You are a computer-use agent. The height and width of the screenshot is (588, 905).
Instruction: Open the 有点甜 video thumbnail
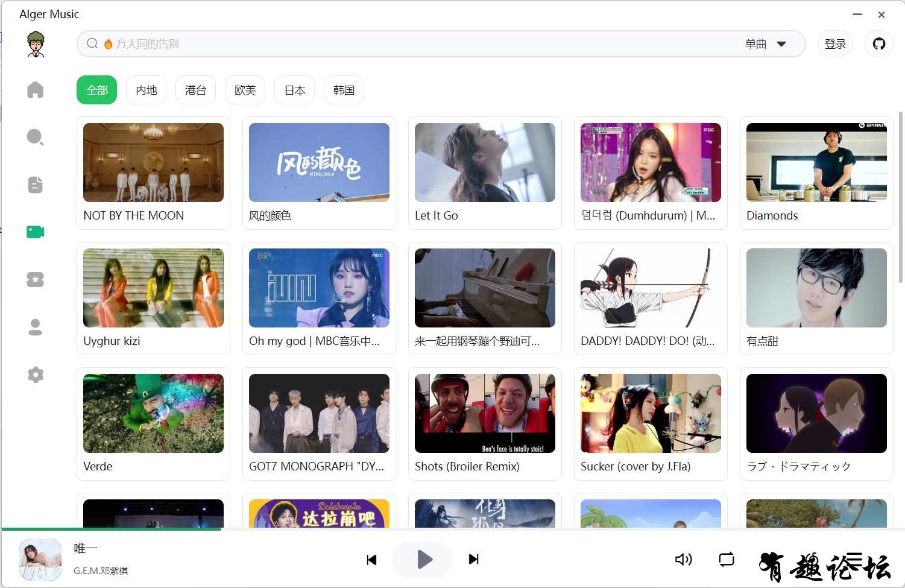(816, 288)
